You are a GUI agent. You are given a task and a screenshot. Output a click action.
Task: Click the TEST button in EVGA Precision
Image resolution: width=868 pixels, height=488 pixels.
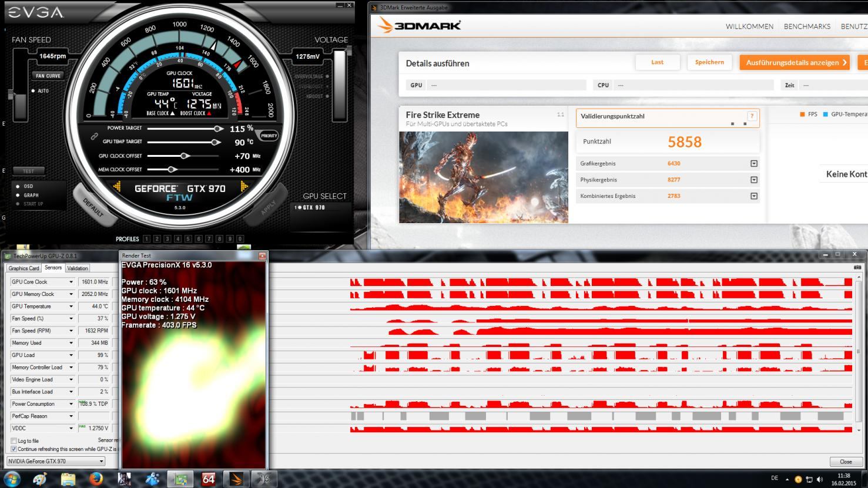point(28,171)
